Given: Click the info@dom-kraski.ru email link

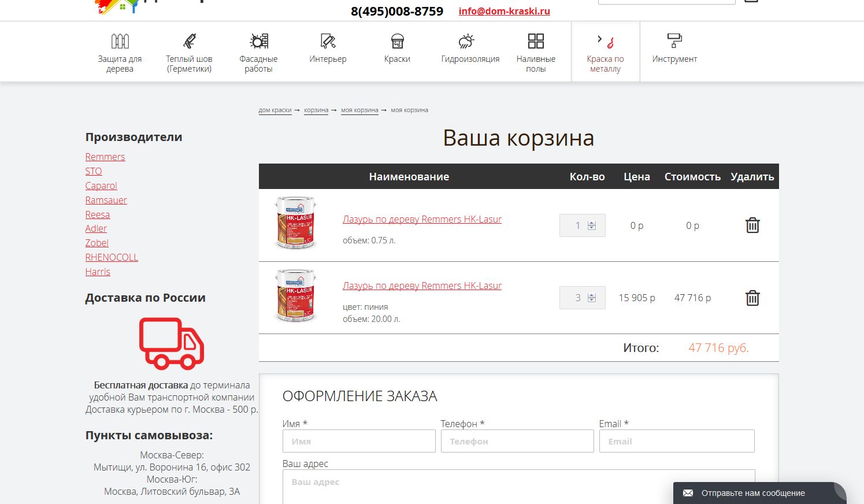Looking at the screenshot, I should (x=505, y=11).
